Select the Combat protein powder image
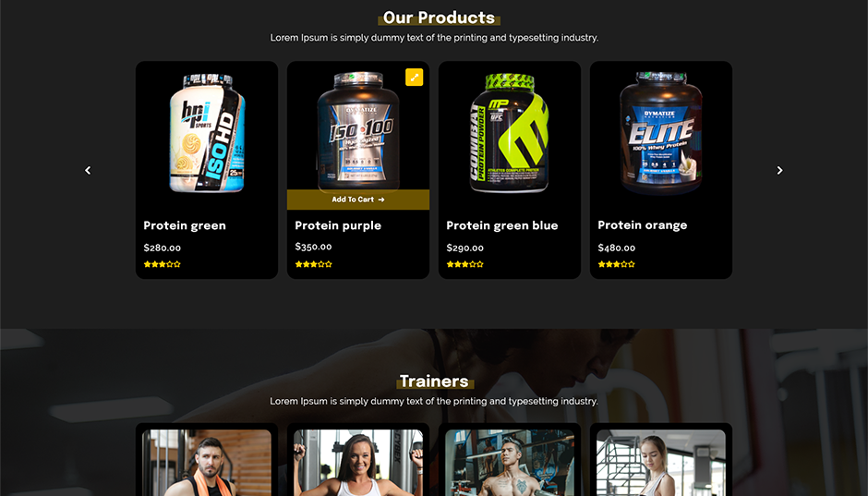868x496 pixels. point(510,133)
